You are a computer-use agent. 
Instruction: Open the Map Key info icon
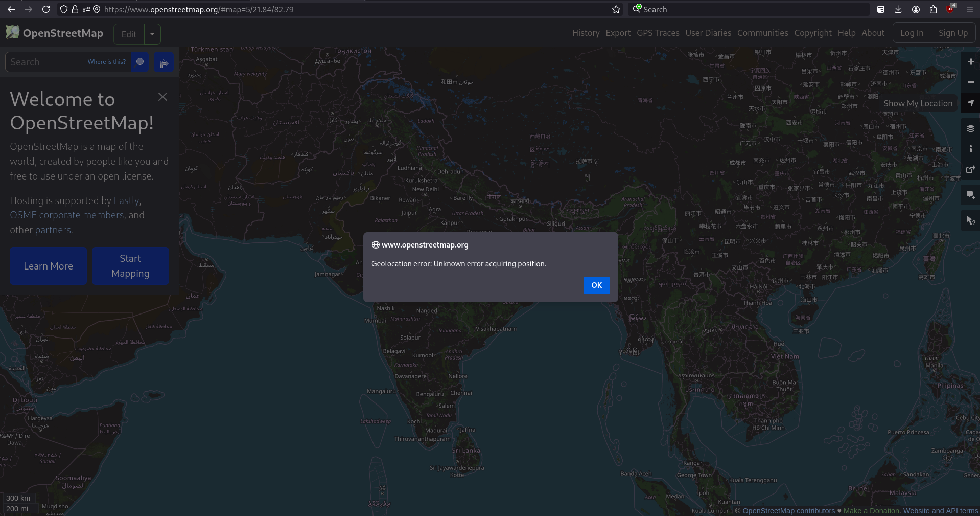coord(971,149)
